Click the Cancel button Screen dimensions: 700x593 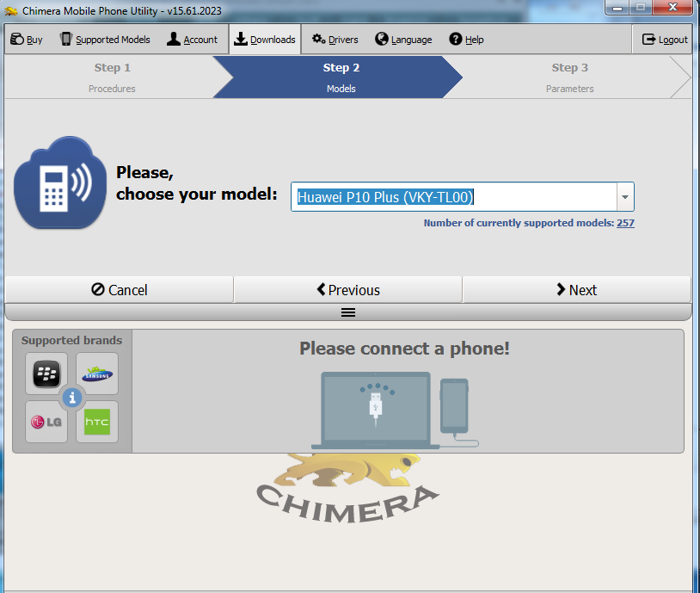click(x=120, y=290)
